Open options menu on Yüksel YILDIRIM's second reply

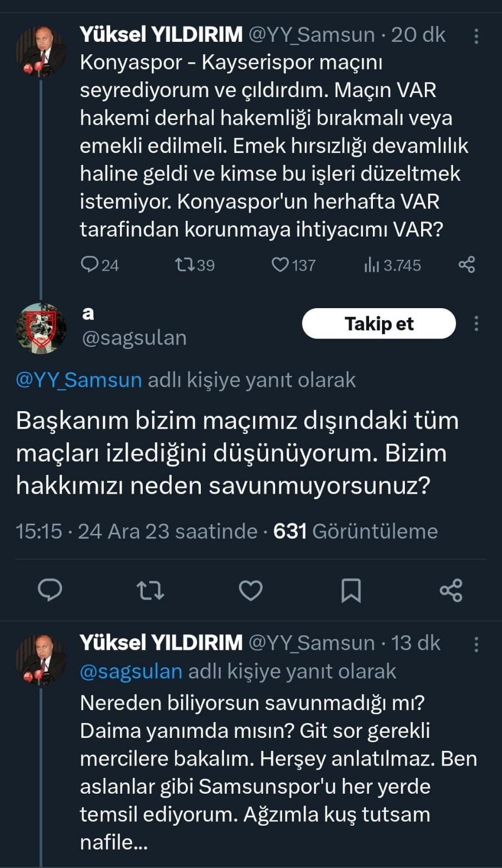476,643
